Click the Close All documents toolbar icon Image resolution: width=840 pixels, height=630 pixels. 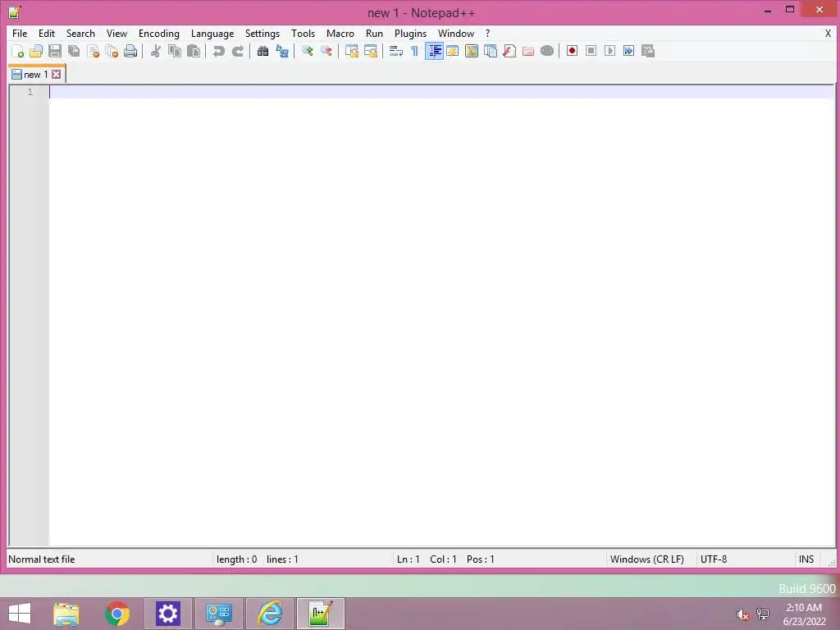coord(112,51)
